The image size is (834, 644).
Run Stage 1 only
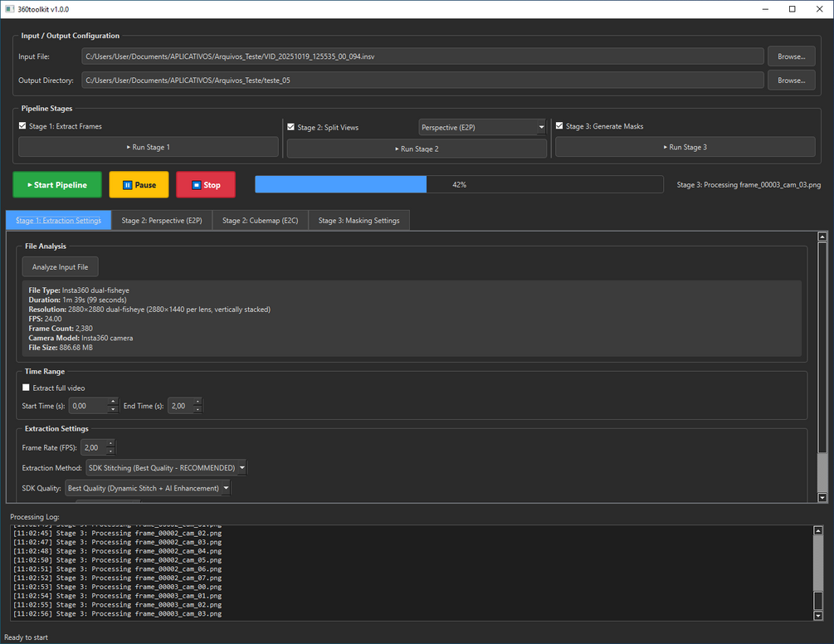tap(149, 147)
